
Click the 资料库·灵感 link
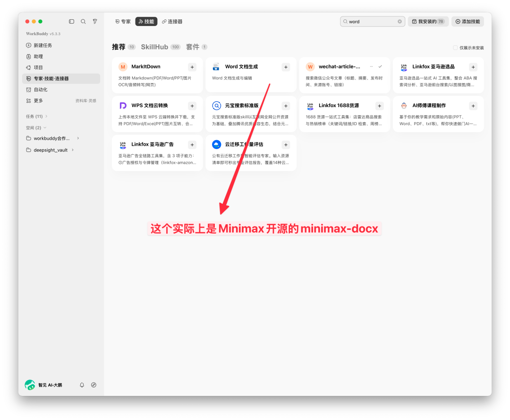86,101
